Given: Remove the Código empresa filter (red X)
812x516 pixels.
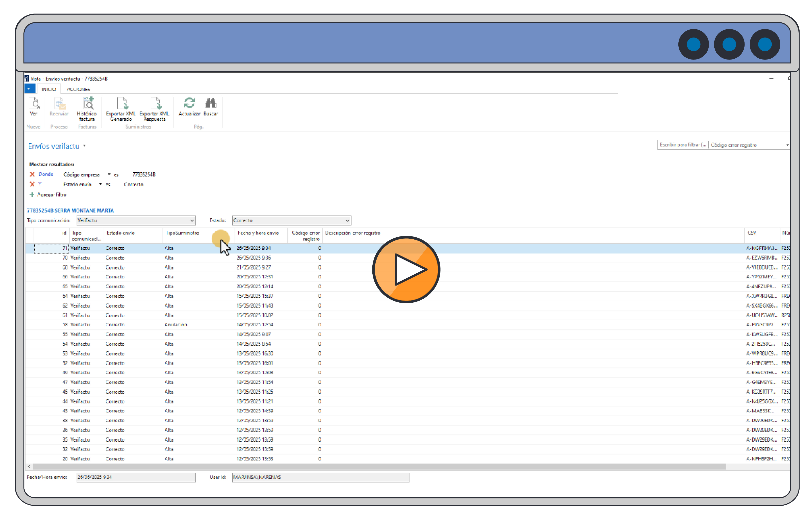Looking at the screenshot, I should (x=32, y=175).
